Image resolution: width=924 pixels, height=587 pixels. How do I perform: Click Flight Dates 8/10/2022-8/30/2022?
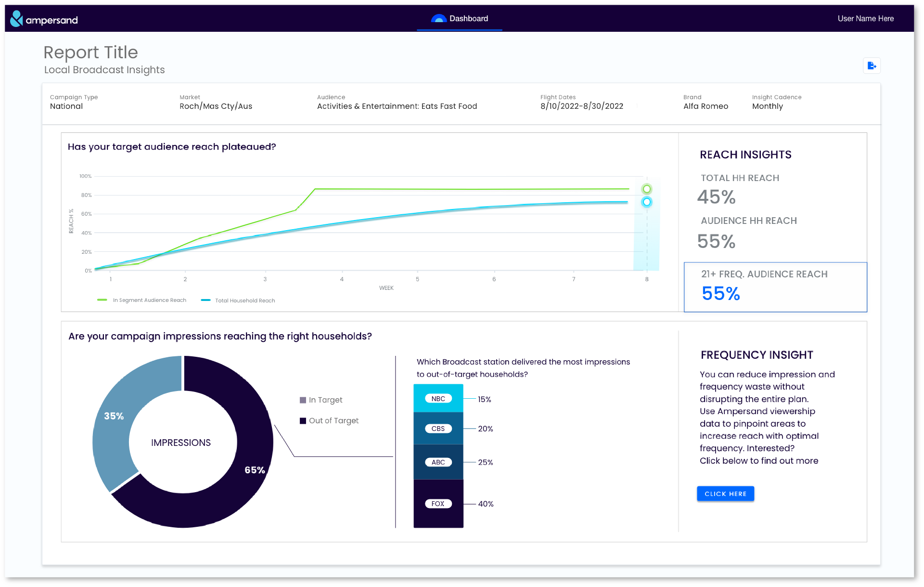pyautogui.click(x=582, y=106)
